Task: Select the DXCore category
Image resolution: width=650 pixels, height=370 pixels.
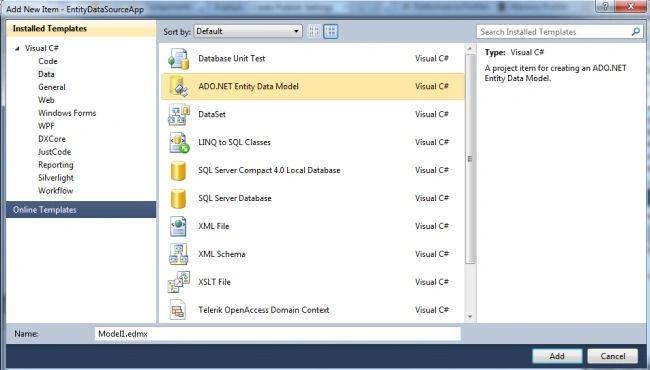Action: (52, 139)
